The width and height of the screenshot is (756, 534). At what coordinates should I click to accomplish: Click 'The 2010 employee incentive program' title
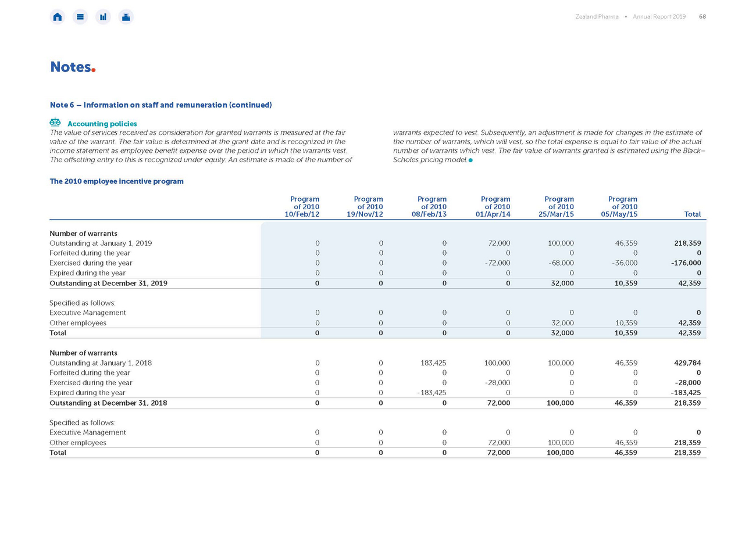[117, 181]
